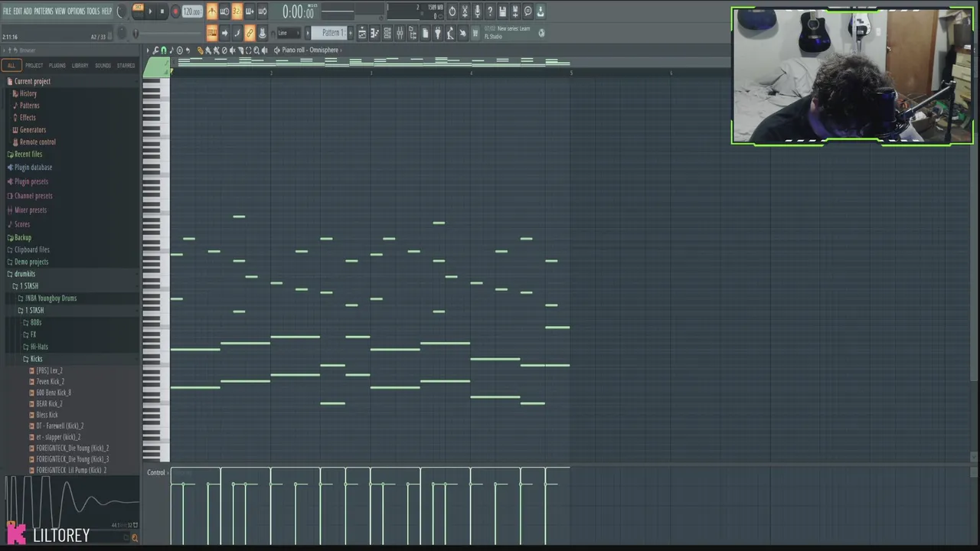Image resolution: width=980 pixels, height=551 pixels.
Task: Open the OPTIONS menu
Action: tap(77, 11)
